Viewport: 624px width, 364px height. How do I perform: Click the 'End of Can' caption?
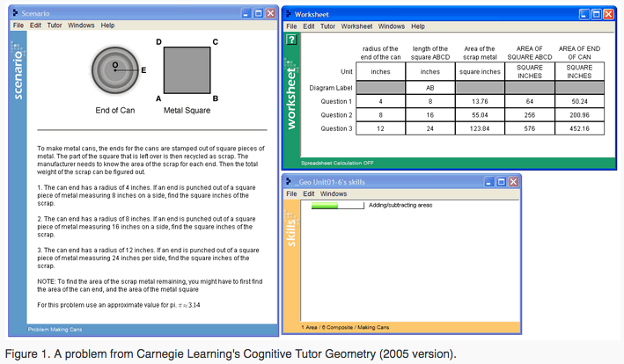point(115,111)
